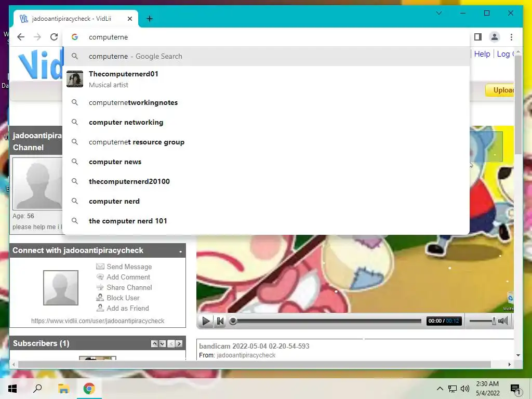
Task: Select the jadooantipiracycheck - VidLii tab
Action: pos(76,19)
